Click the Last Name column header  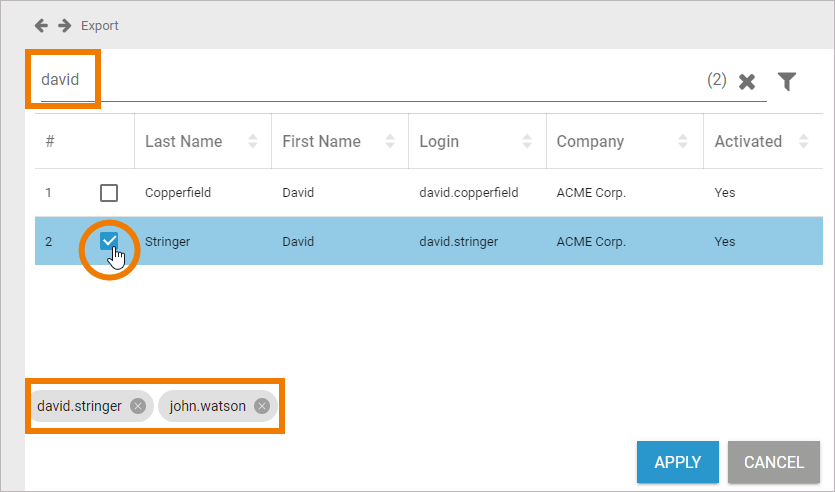click(184, 141)
